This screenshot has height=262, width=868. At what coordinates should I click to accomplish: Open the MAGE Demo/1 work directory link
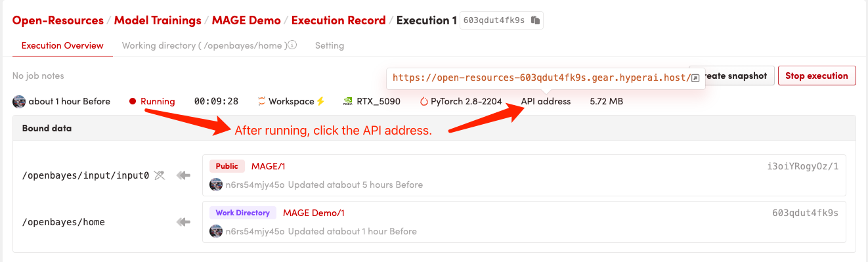tap(313, 213)
